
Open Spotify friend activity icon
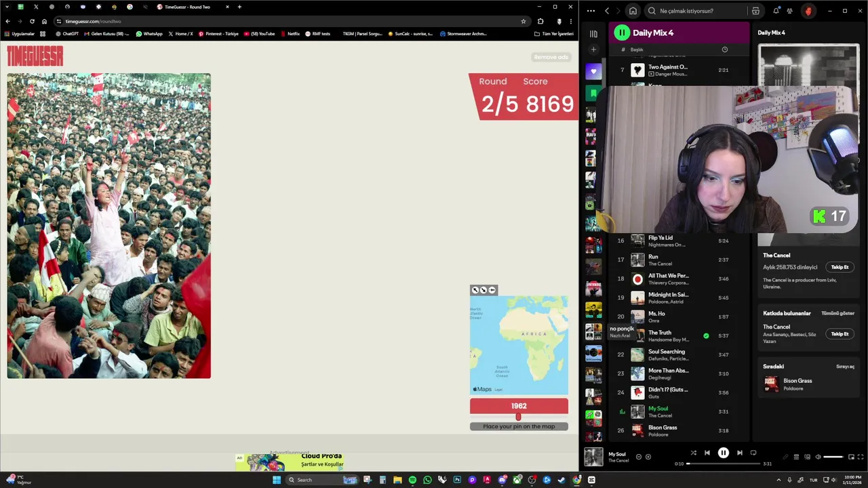point(789,11)
